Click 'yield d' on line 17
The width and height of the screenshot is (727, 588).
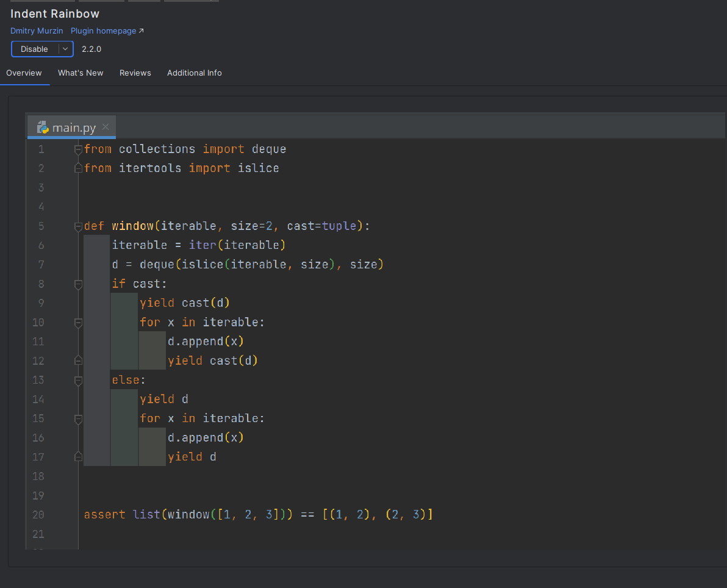pos(192,457)
